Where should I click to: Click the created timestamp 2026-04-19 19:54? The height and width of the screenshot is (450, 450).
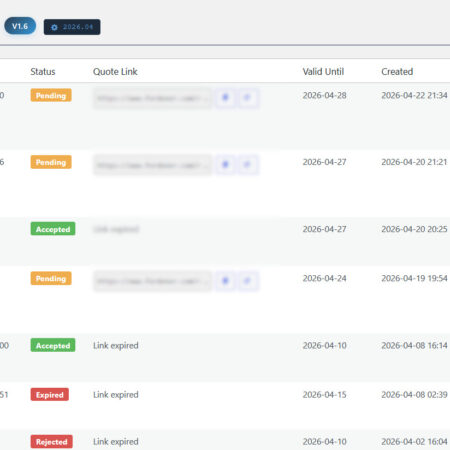pos(414,278)
